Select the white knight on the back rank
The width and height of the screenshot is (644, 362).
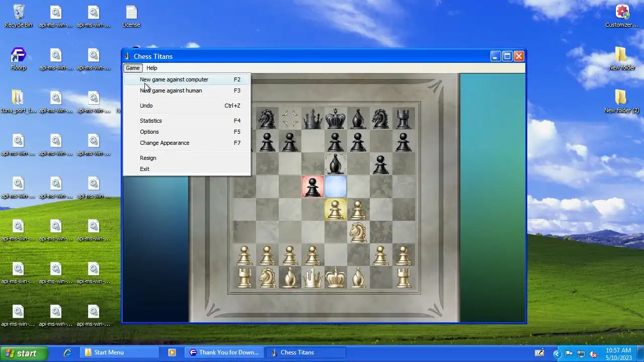click(x=267, y=278)
